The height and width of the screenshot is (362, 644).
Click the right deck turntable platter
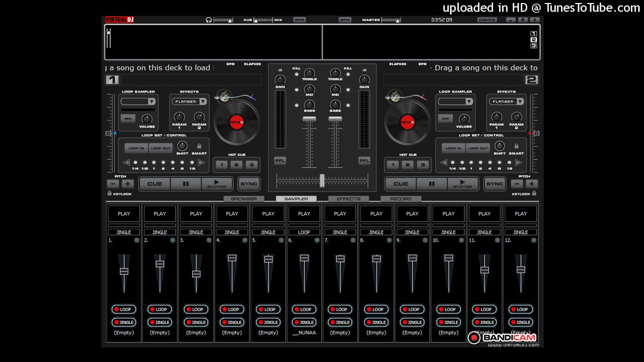tap(407, 122)
